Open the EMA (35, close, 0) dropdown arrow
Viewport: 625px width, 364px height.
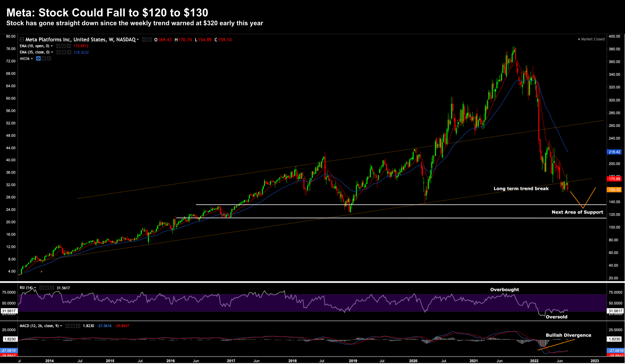52,52
